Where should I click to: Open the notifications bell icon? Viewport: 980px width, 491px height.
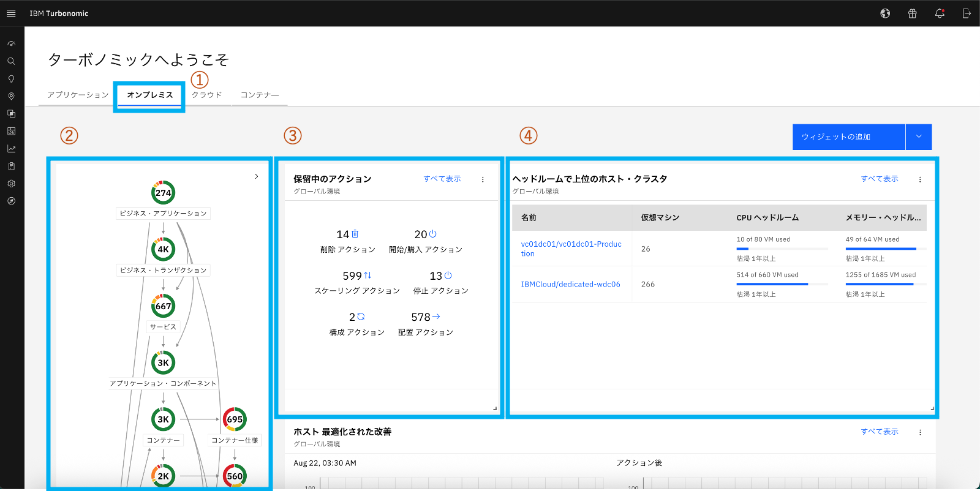939,13
